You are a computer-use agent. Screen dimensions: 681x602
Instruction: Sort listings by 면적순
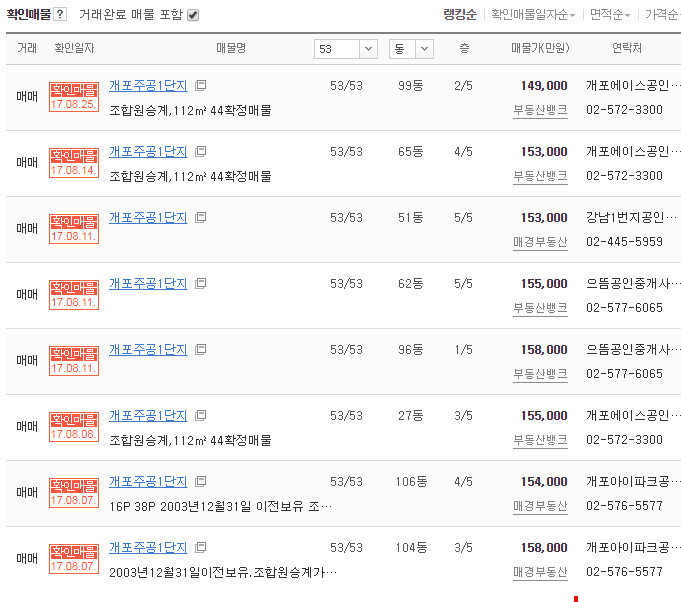point(609,14)
